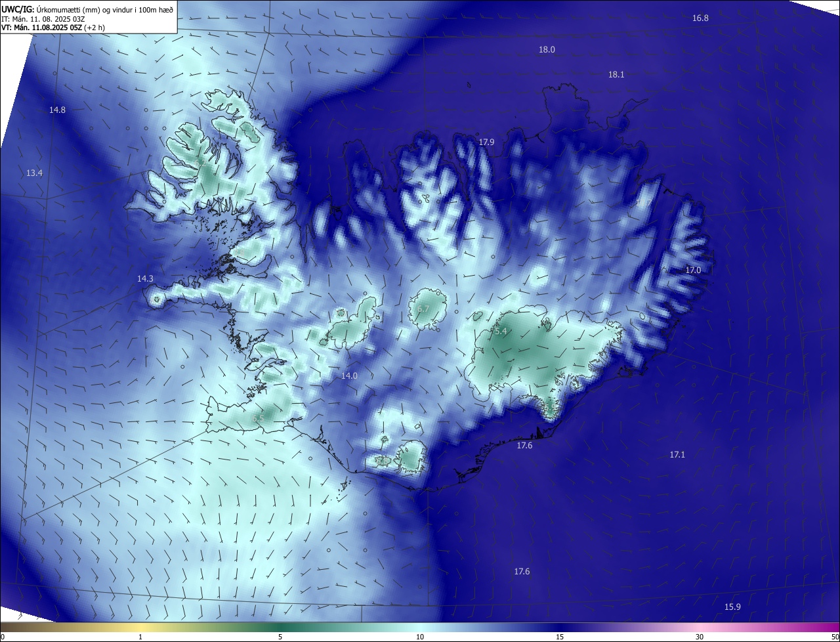
Task: Click the 14.8 value on the map
Action: (57, 110)
